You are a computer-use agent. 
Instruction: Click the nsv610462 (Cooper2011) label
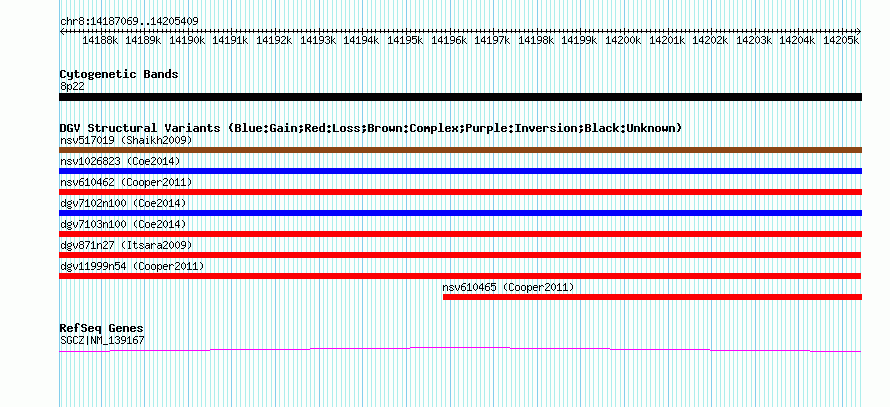(x=126, y=182)
